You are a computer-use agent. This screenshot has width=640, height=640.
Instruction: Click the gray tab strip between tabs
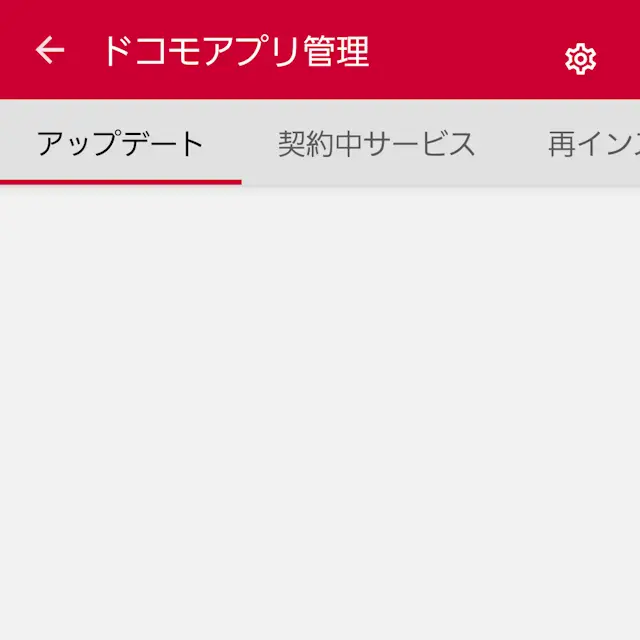(x=511, y=144)
